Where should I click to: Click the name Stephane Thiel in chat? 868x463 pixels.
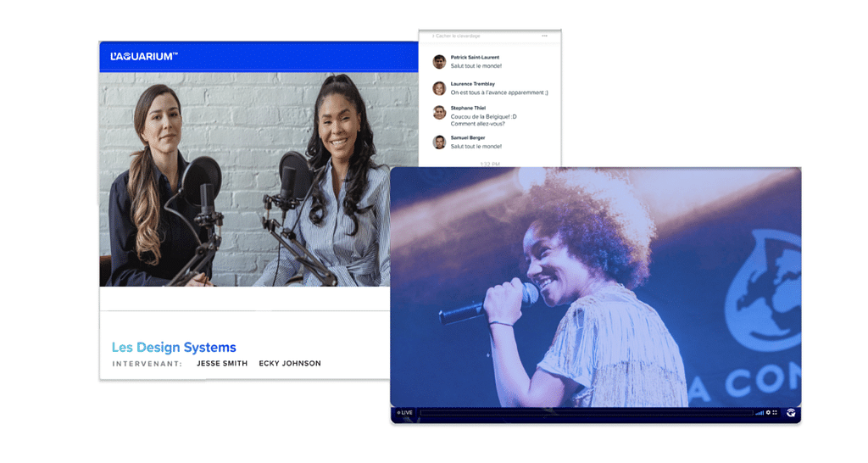pos(468,108)
